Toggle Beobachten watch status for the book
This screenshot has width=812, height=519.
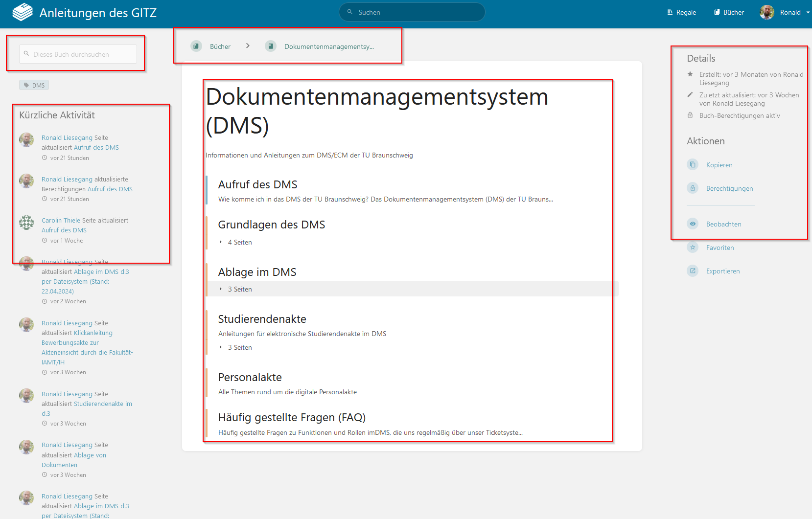tap(693, 224)
